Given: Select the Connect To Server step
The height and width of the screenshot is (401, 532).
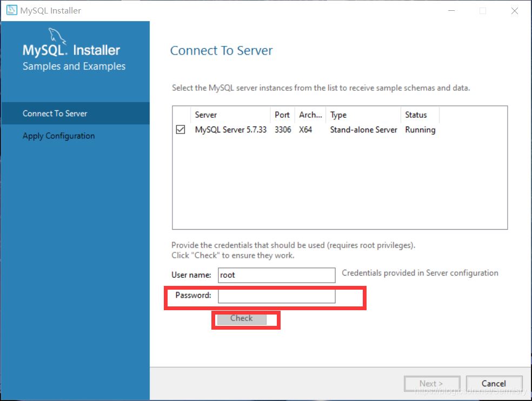Looking at the screenshot, I should pyautogui.click(x=75, y=113).
